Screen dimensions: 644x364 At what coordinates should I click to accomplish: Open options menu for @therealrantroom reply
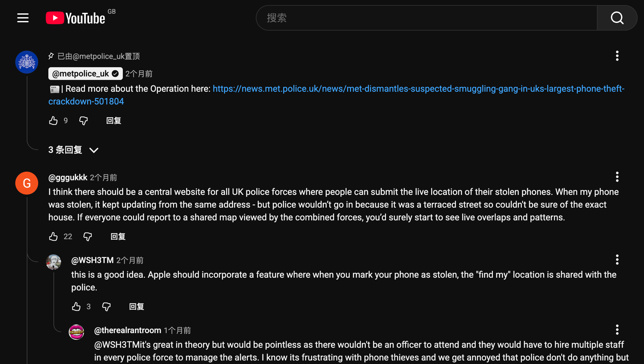pos(617,330)
